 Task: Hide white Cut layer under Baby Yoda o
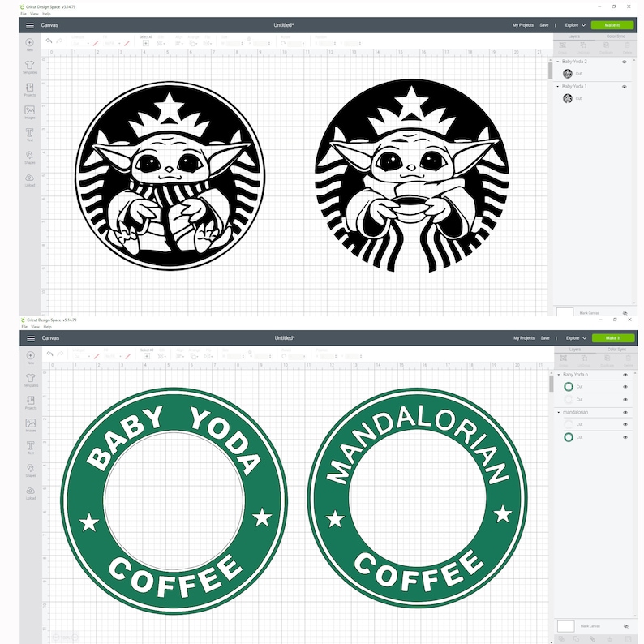[625, 400]
